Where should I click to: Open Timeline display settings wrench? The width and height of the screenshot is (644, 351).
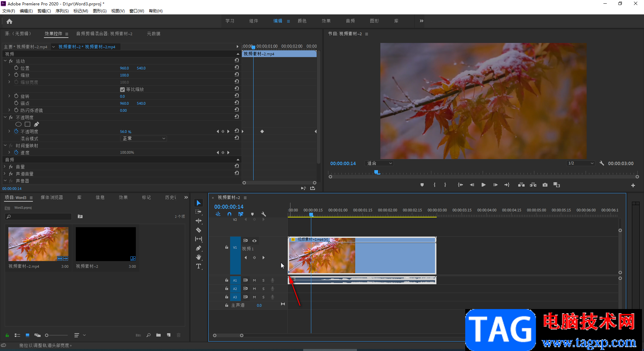coord(264,214)
